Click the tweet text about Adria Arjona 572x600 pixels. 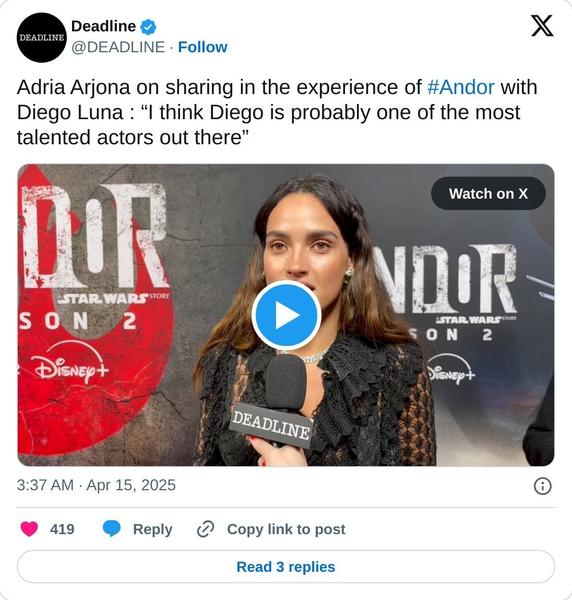pyautogui.click(x=277, y=112)
